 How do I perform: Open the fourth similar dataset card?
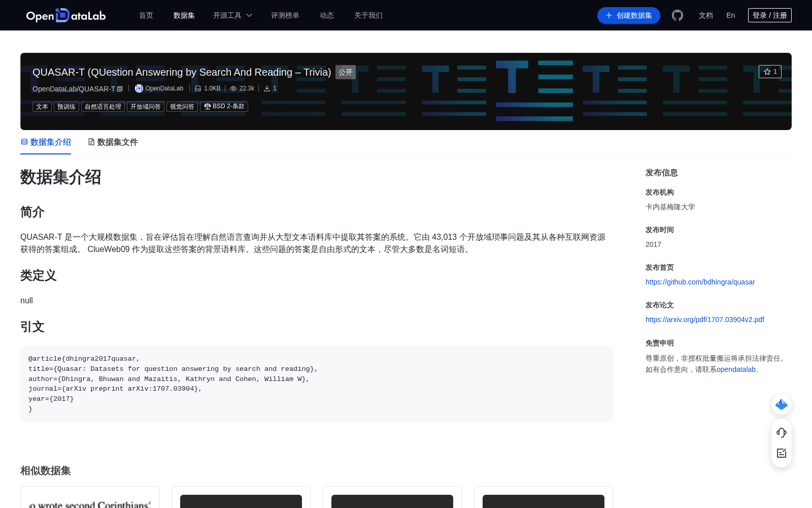pos(544,497)
